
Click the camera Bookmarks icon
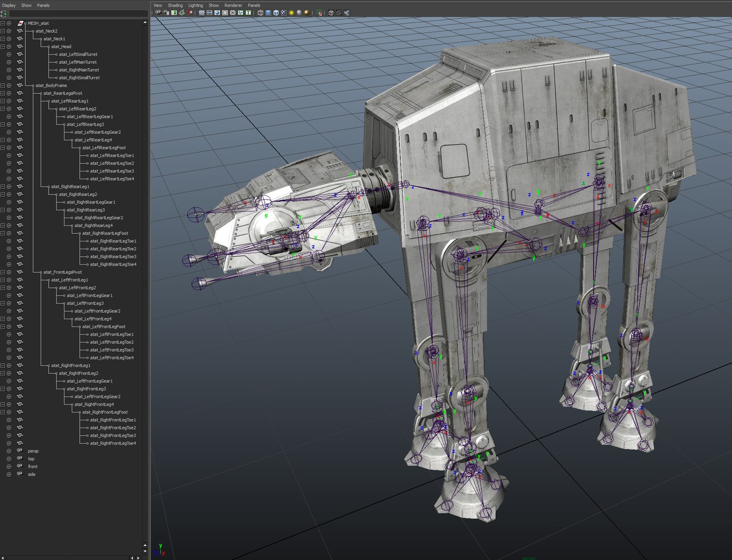click(174, 12)
